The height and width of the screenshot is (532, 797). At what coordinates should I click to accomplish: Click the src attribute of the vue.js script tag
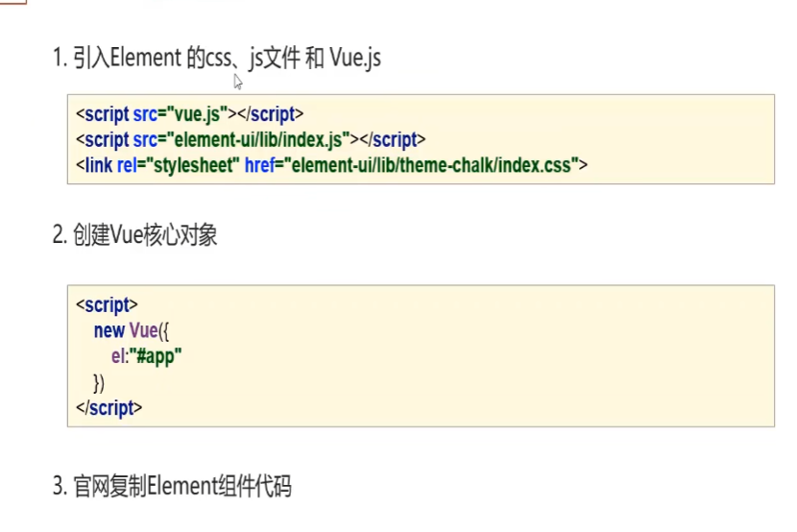tap(145, 114)
